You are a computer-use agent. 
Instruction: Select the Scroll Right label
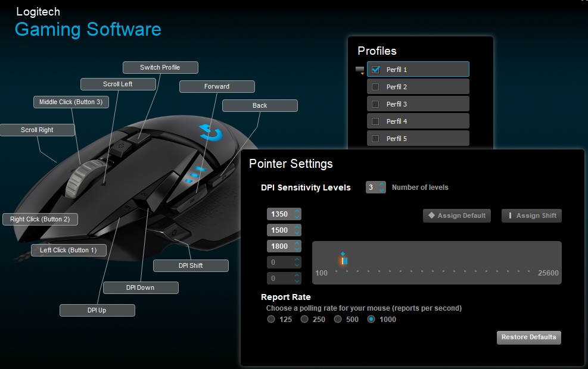[x=37, y=130]
